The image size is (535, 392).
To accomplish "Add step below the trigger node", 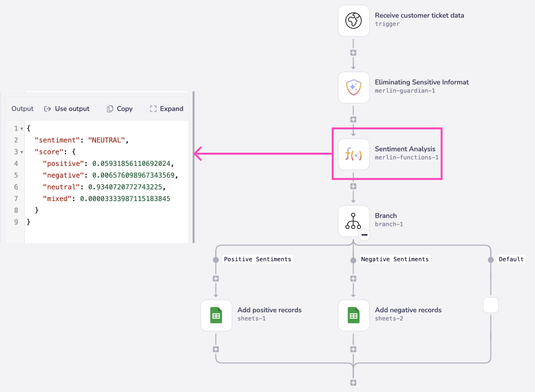I will pos(353,53).
